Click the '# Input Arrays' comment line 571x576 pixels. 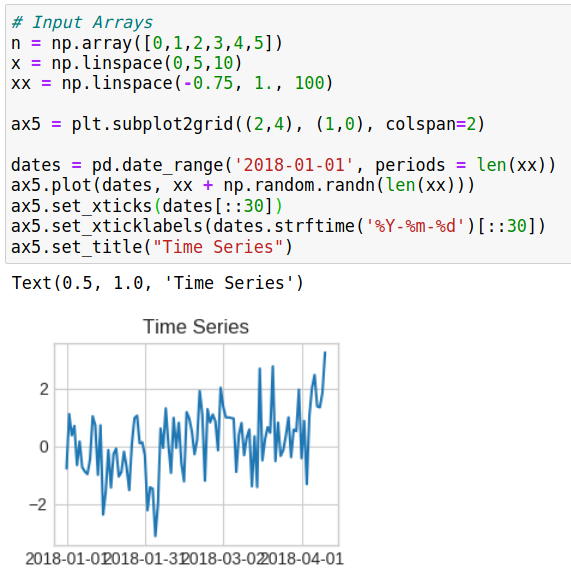click(82, 22)
